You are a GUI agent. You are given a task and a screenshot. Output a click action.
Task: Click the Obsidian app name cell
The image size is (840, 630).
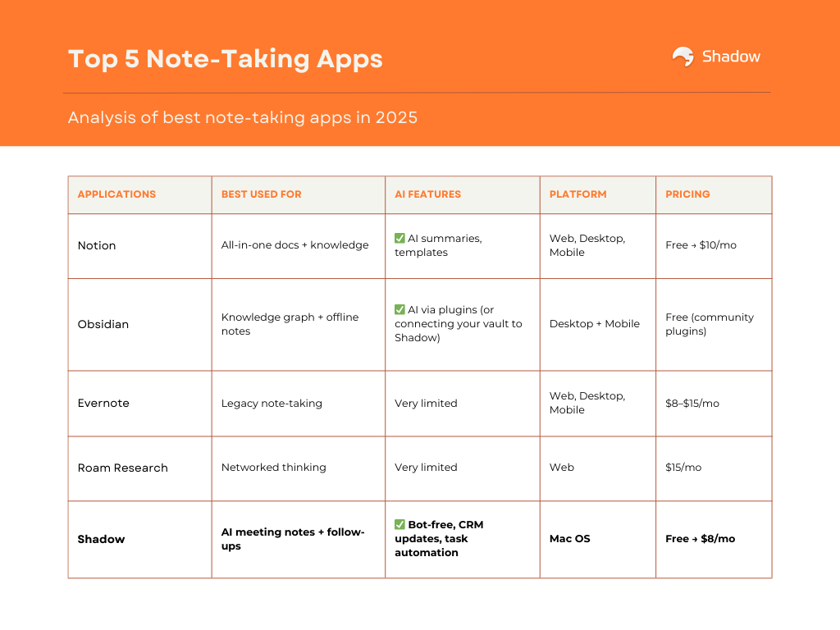(103, 324)
